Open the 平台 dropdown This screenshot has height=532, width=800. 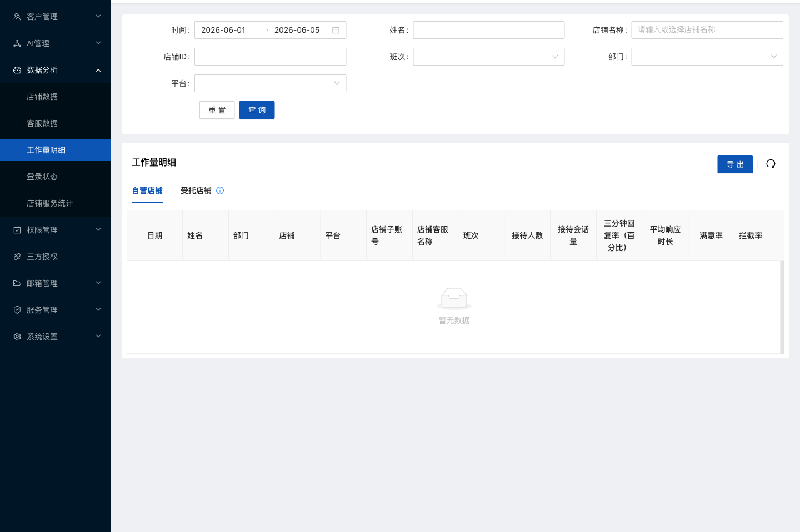pos(270,83)
